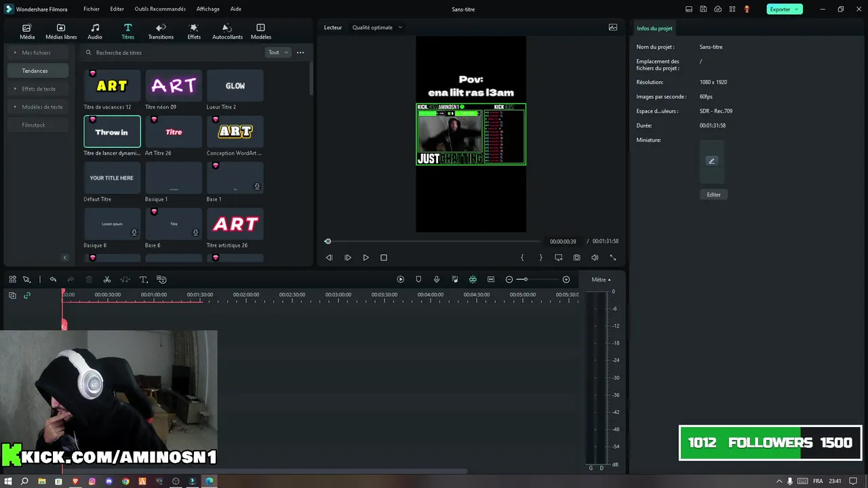Click the Editer thumbnail button
The height and width of the screenshot is (488, 868).
(713, 195)
